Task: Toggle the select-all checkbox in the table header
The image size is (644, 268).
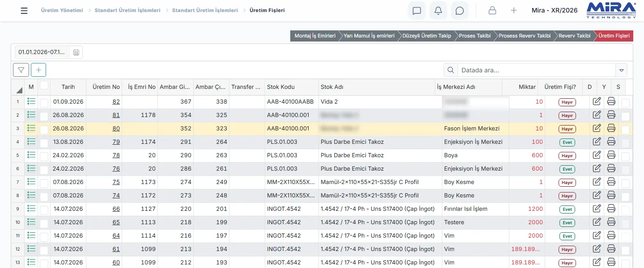Action: (x=44, y=85)
